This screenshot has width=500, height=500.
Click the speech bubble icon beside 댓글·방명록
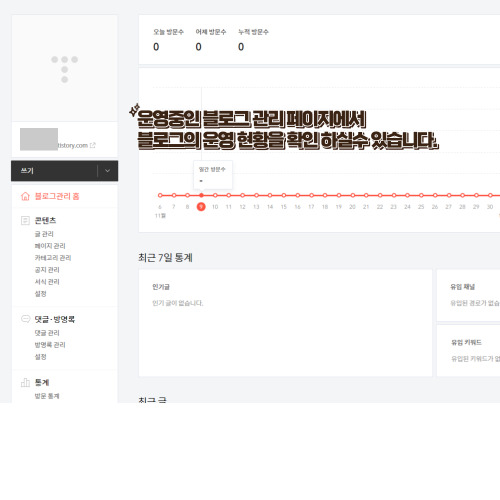tap(25, 319)
